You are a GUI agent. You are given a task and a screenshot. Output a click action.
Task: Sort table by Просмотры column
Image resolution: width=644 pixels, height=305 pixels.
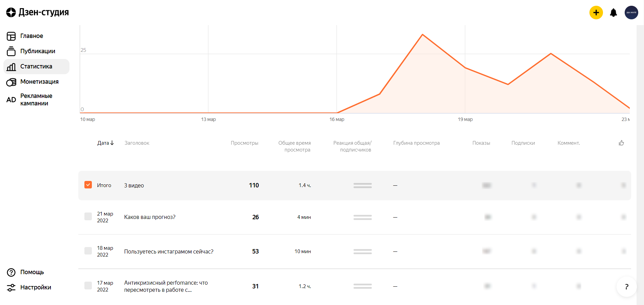pos(244,143)
